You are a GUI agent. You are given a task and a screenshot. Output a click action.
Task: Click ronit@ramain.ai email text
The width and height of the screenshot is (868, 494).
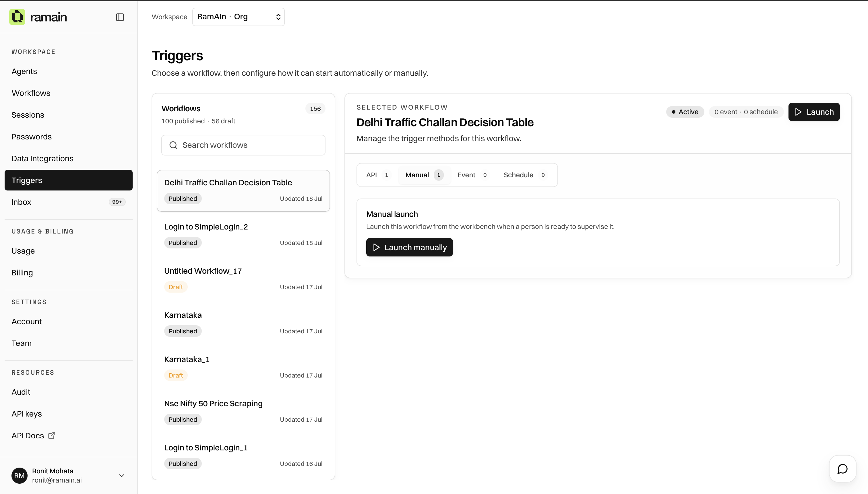point(57,481)
